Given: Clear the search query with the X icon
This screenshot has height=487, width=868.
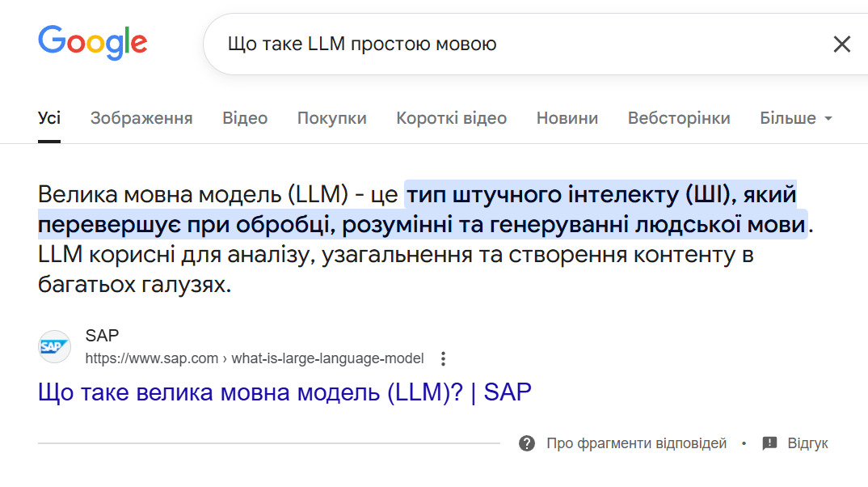Looking at the screenshot, I should pos(841,44).
